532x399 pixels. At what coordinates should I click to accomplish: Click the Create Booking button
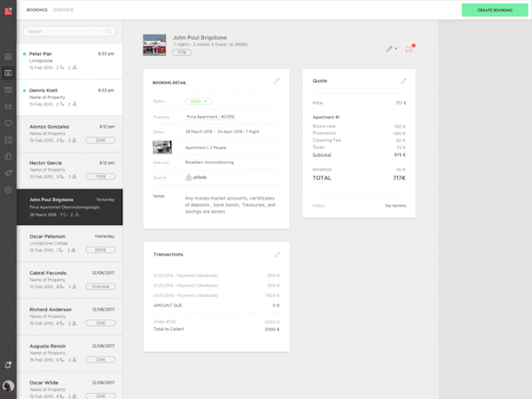[x=495, y=10]
